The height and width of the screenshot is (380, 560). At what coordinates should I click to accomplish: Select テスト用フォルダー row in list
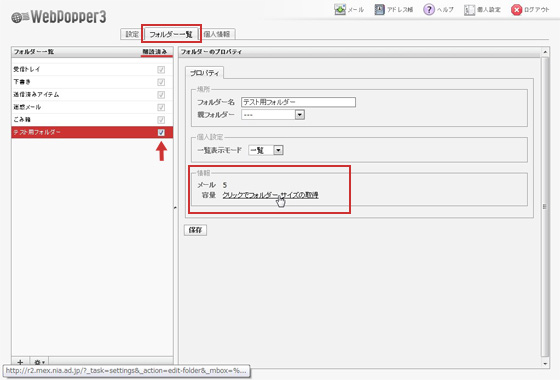tap(92, 132)
